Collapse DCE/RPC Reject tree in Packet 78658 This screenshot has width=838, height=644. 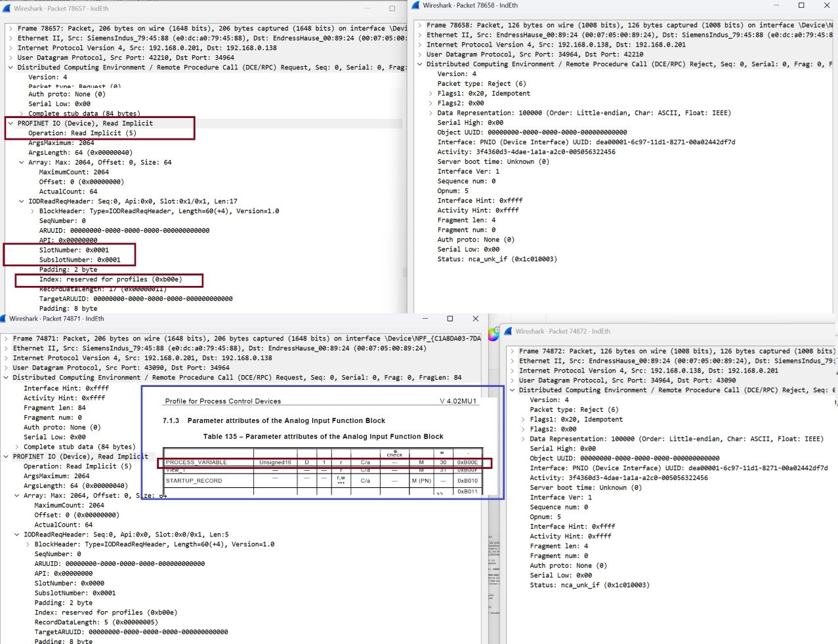click(420, 64)
